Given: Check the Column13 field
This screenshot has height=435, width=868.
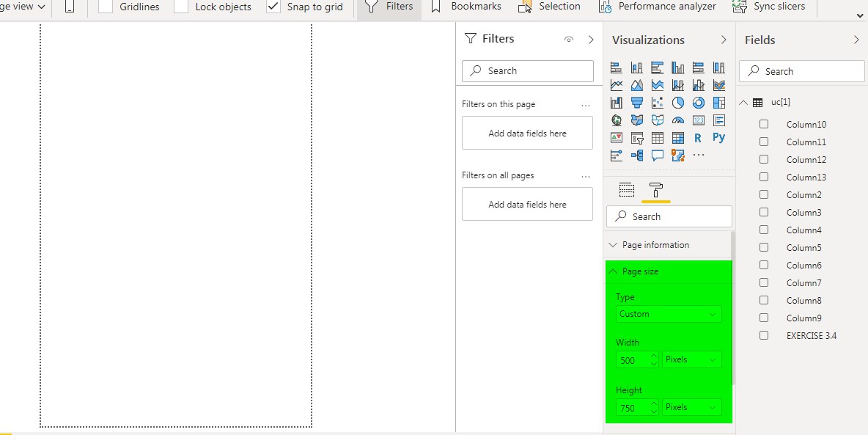Looking at the screenshot, I should [x=764, y=177].
